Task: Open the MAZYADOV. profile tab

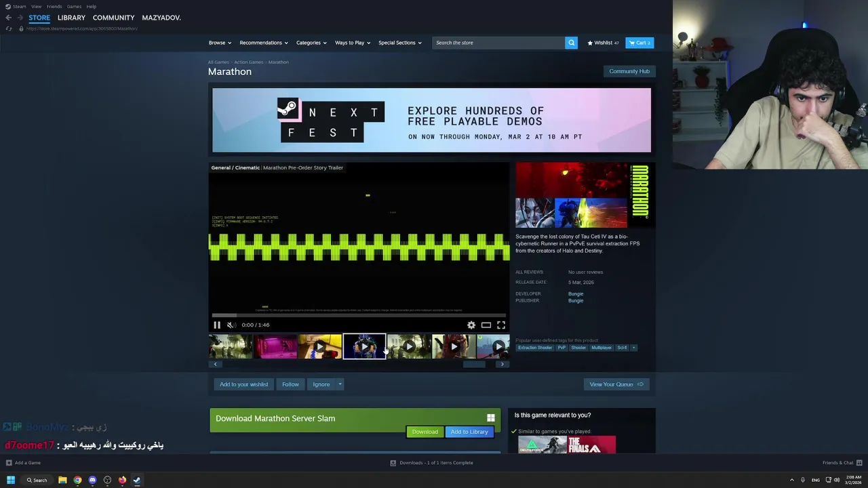Action: coord(161,18)
